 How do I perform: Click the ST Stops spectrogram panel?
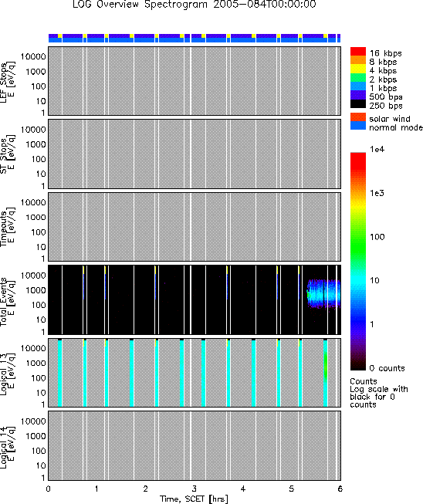[x=195, y=154]
